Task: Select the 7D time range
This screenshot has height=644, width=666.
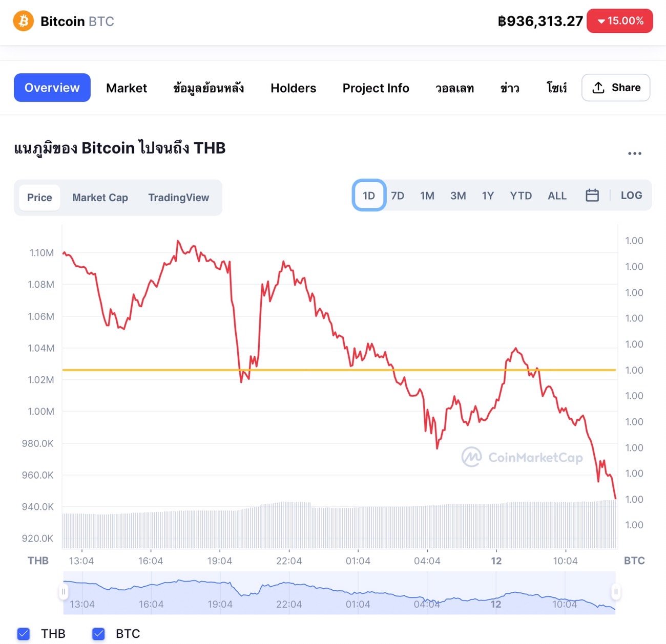Action: (x=398, y=196)
